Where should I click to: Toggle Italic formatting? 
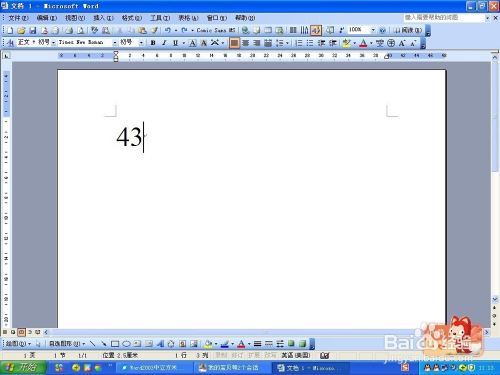pos(164,43)
